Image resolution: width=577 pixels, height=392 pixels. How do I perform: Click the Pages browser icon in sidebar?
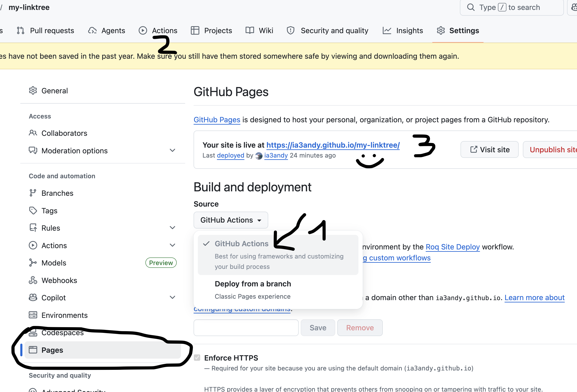click(33, 350)
